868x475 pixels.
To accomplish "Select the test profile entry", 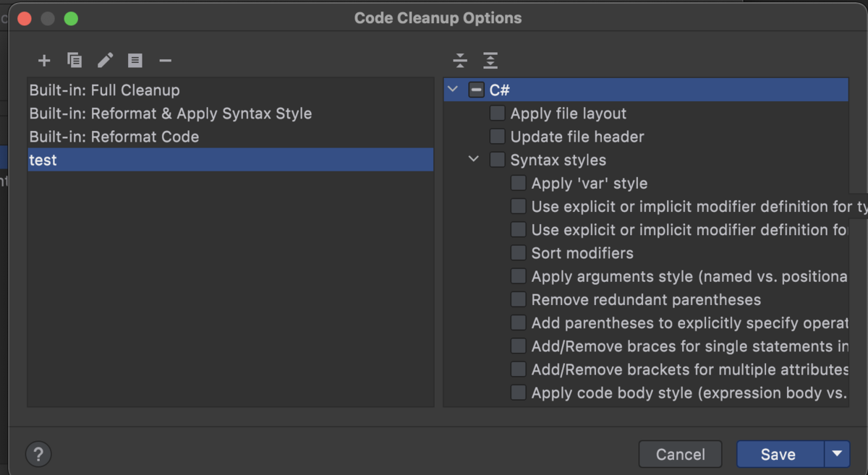I will click(x=43, y=161).
